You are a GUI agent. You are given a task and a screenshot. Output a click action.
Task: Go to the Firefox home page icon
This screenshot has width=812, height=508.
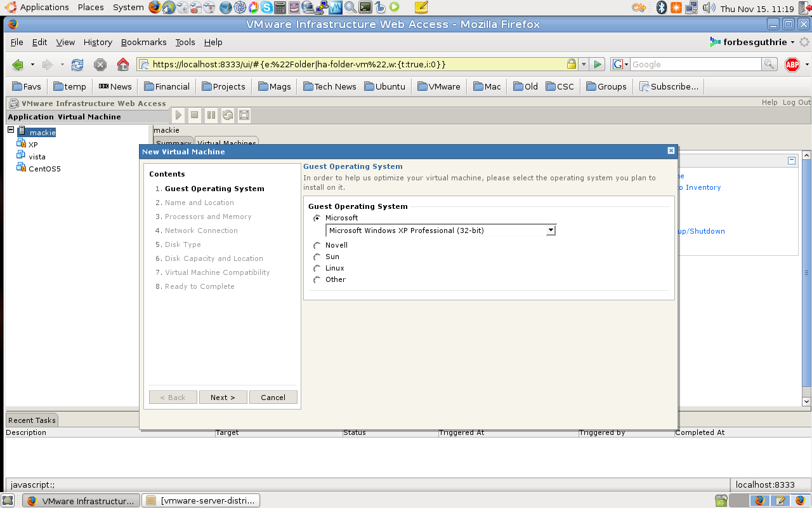pos(123,64)
